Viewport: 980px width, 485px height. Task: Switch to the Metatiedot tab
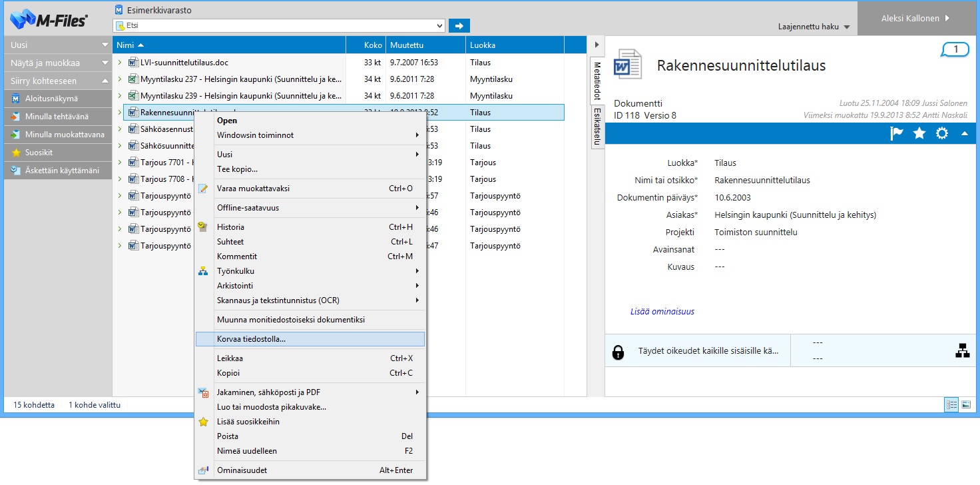[x=597, y=81]
